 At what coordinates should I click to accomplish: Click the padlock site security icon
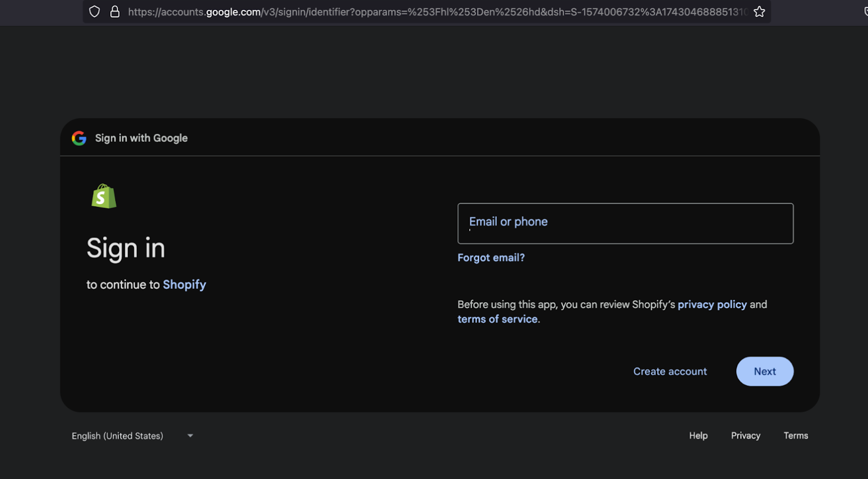pyautogui.click(x=115, y=12)
